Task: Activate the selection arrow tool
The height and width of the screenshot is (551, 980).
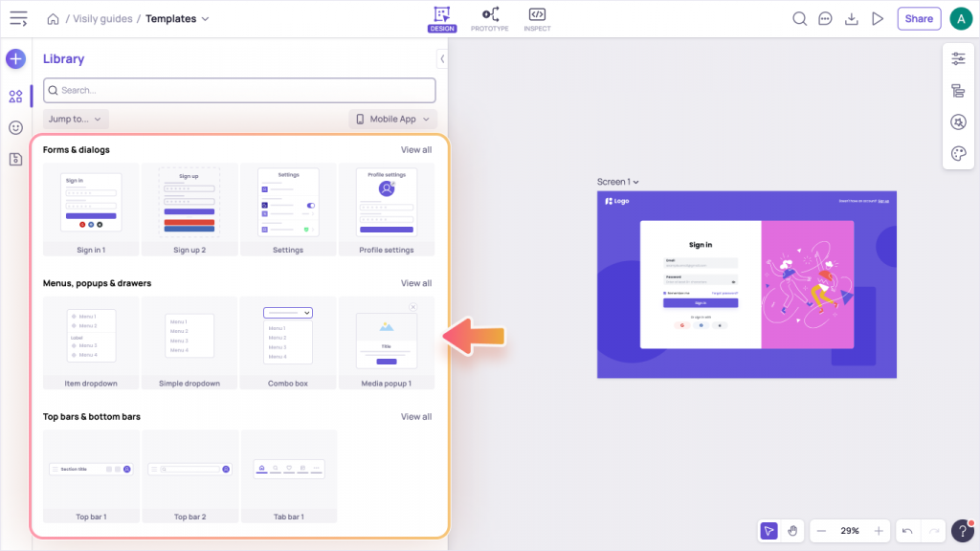Action: click(x=768, y=530)
